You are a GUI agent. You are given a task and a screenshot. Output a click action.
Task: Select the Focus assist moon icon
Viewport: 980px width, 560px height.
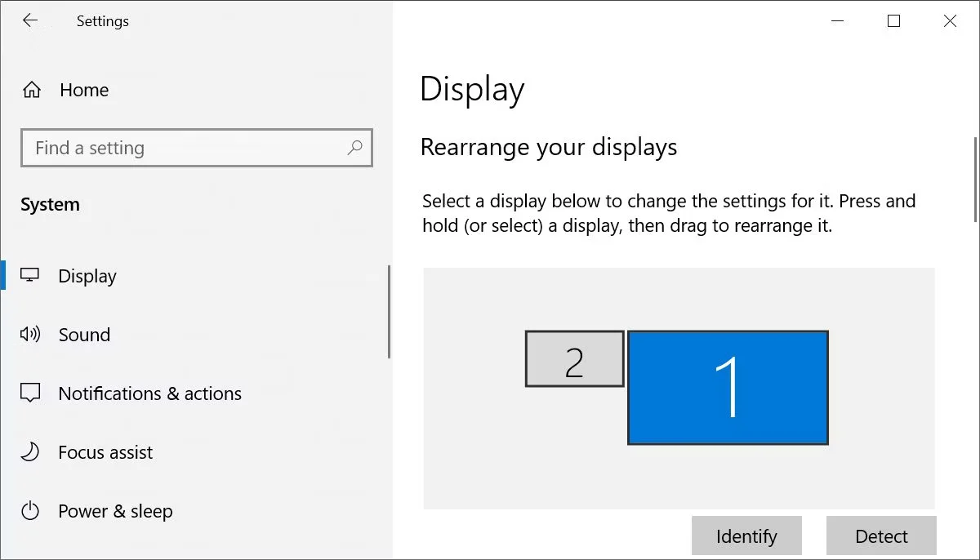[x=30, y=452]
